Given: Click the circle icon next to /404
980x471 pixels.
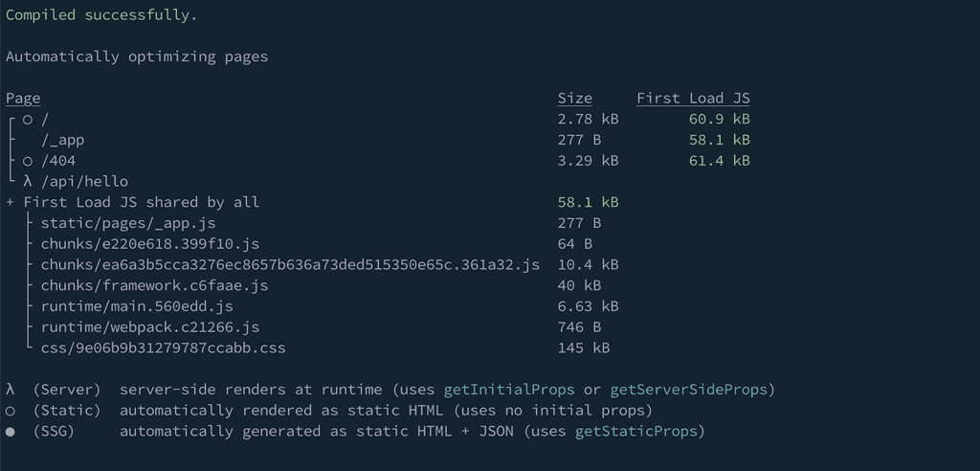Looking at the screenshot, I should [x=28, y=161].
